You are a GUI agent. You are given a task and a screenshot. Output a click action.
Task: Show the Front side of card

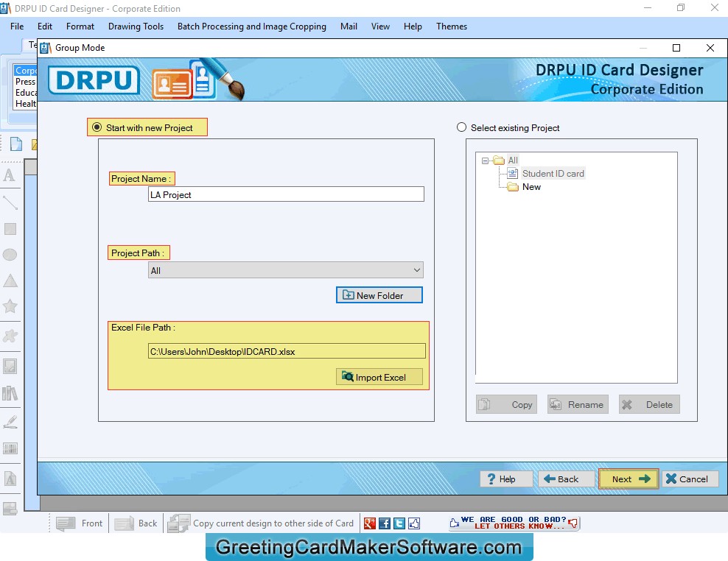pyautogui.click(x=80, y=523)
